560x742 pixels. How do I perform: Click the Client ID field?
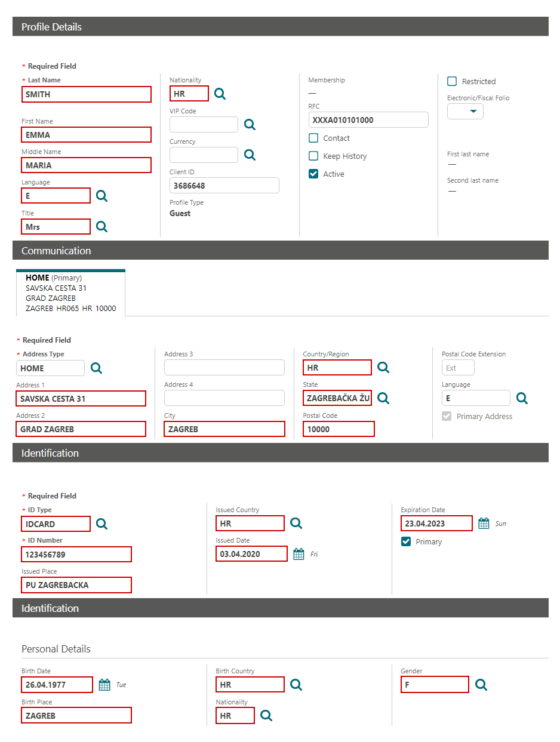[224, 186]
